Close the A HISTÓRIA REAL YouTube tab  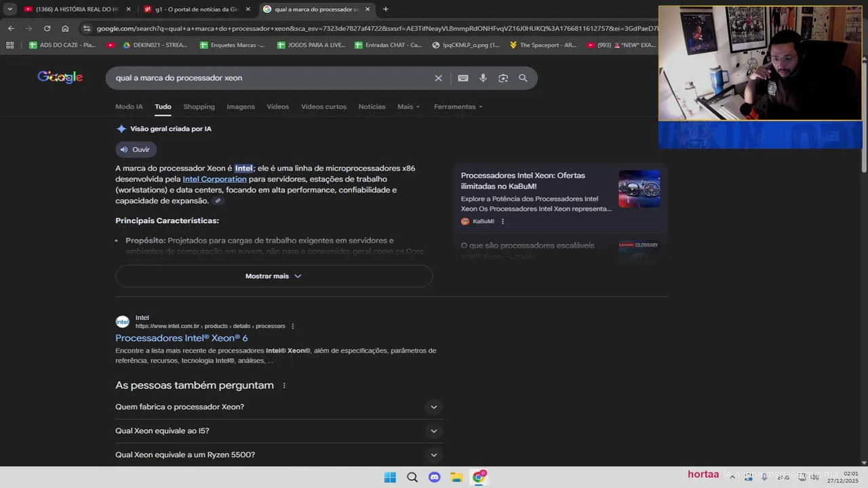128,9
